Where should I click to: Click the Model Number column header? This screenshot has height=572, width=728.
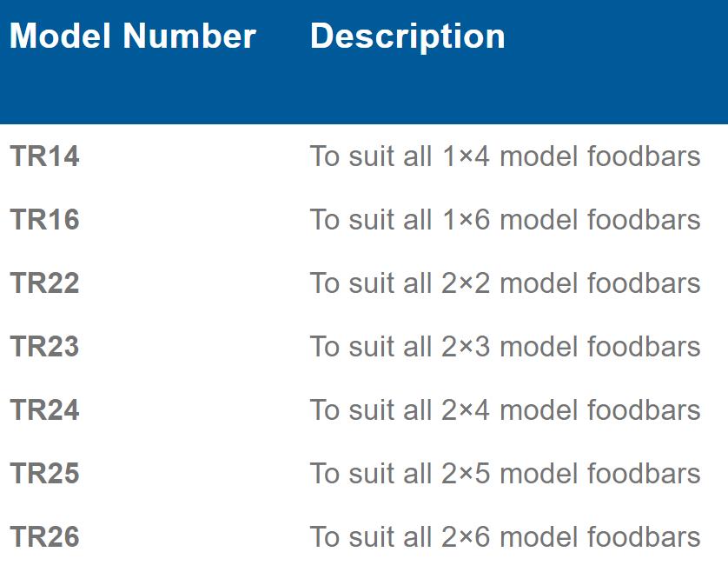point(133,37)
